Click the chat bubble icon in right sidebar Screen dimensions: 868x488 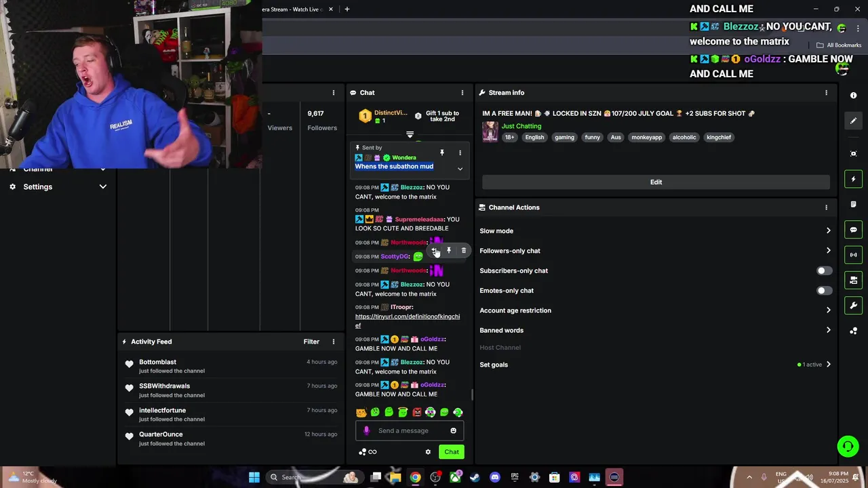click(x=854, y=230)
